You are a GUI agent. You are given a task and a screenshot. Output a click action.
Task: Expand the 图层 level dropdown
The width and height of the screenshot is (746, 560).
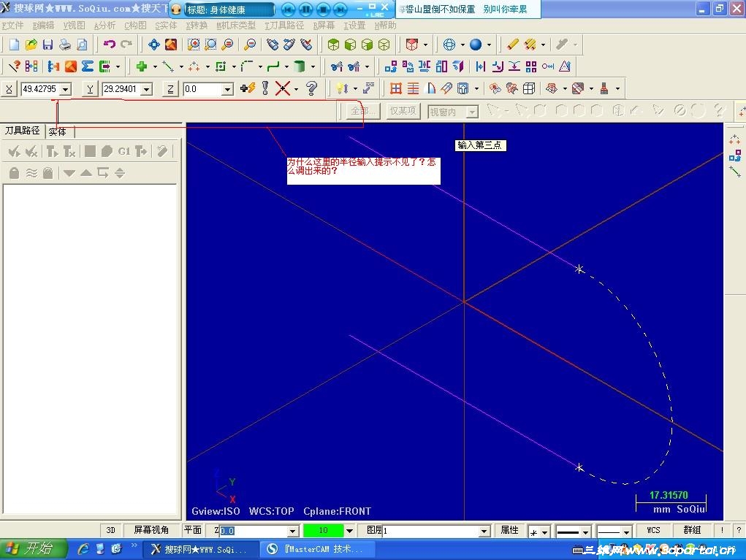coord(484,531)
